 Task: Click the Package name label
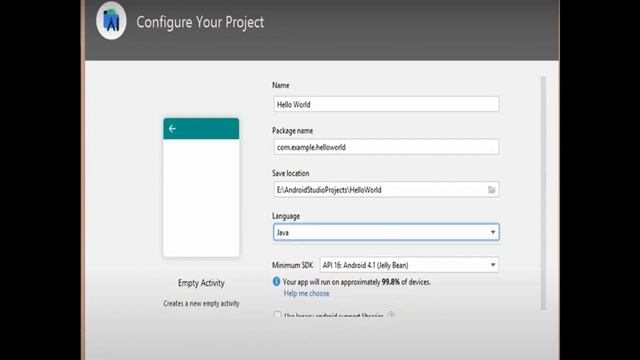tap(293, 131)
